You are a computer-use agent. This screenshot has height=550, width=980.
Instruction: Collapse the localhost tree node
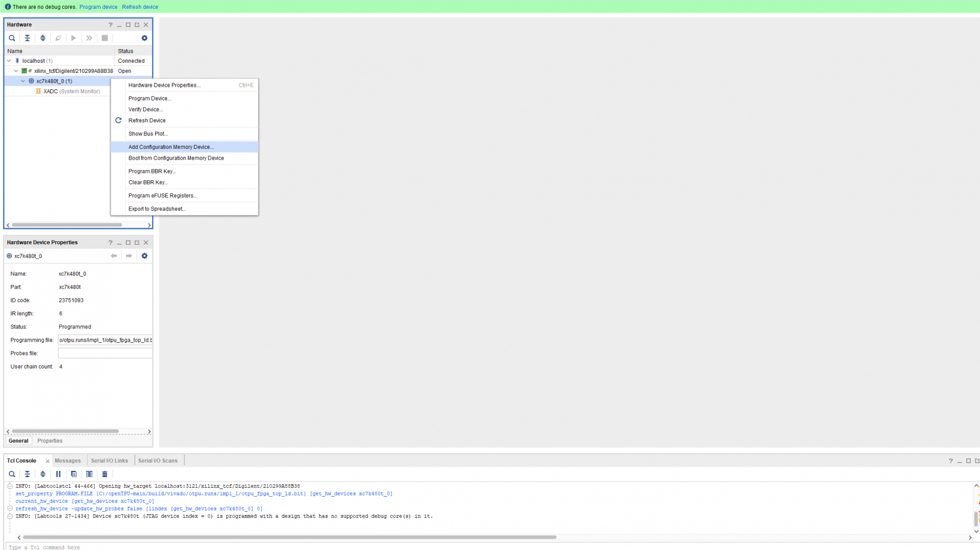(9, 61)
